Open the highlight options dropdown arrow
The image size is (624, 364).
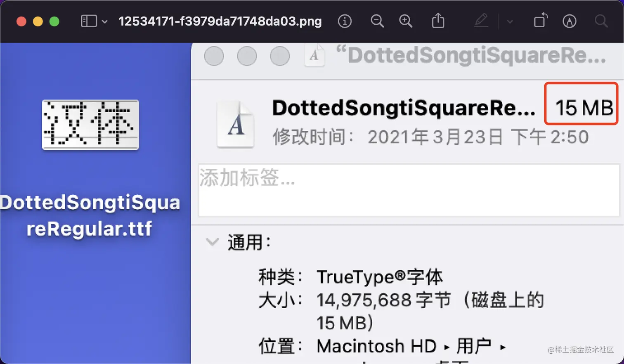click(x=510, y=21)
